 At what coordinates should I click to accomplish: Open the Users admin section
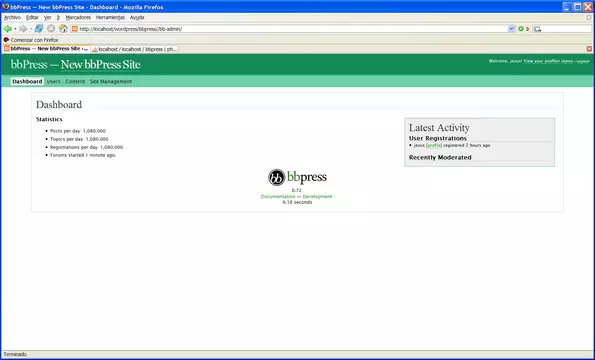[x=54, y=81]
